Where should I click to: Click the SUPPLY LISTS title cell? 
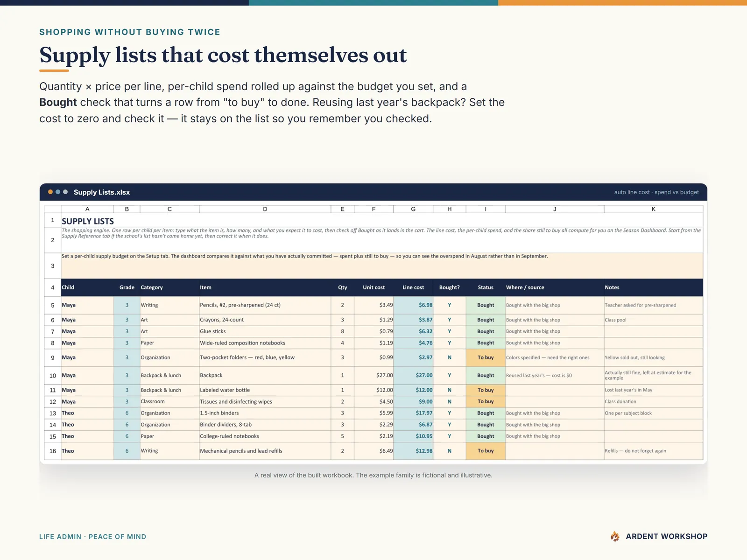click(x=382, y=220)
